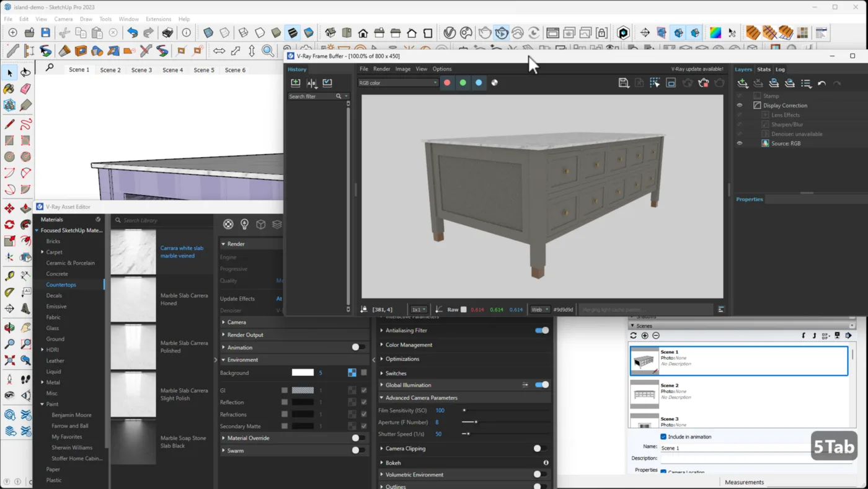868x489 pixels.
Task: Click the save image icon in frame buffer
Action: pos(623,83)
